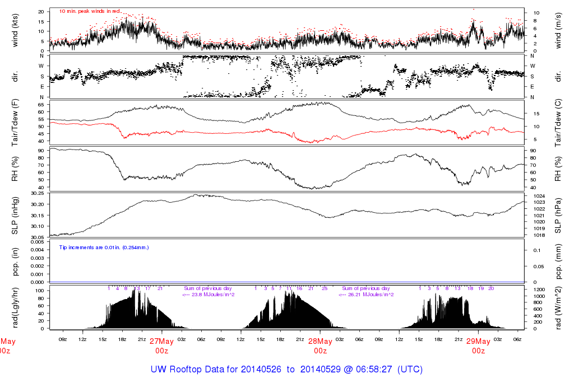Click the "rad(Lgly/hr)" axis label
The width and height of the screenshot is (574, 392).
click(x=15, y=307)
